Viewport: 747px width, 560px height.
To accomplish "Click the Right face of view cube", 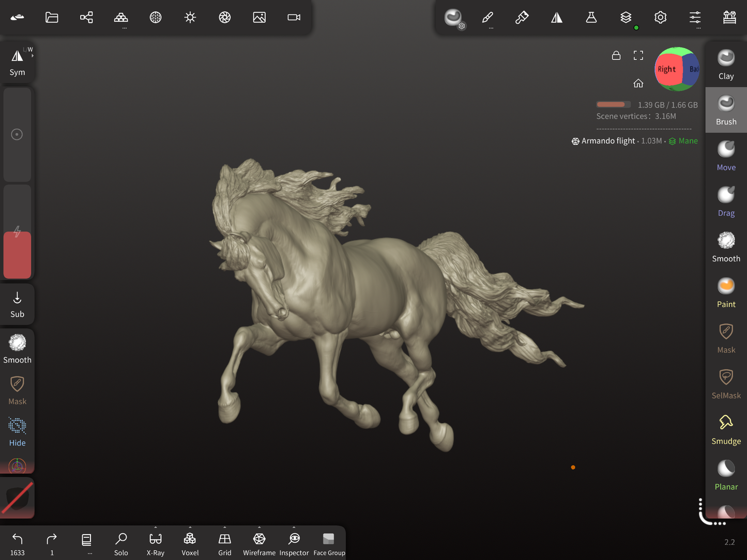I will tap(667, 69).
